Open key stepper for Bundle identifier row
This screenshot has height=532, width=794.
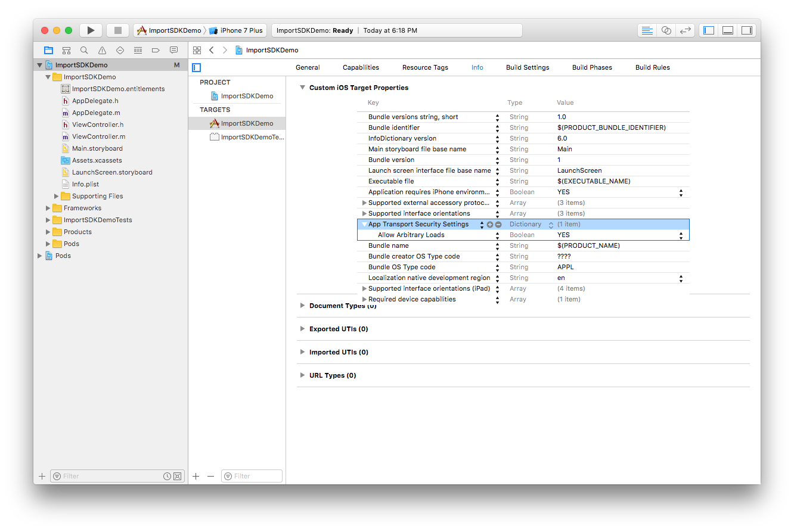pyautogui.click(x=497, y=128)
